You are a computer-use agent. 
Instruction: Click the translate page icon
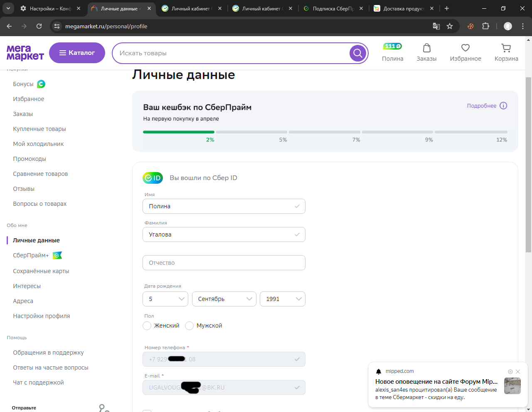click(x=436, y=26)
